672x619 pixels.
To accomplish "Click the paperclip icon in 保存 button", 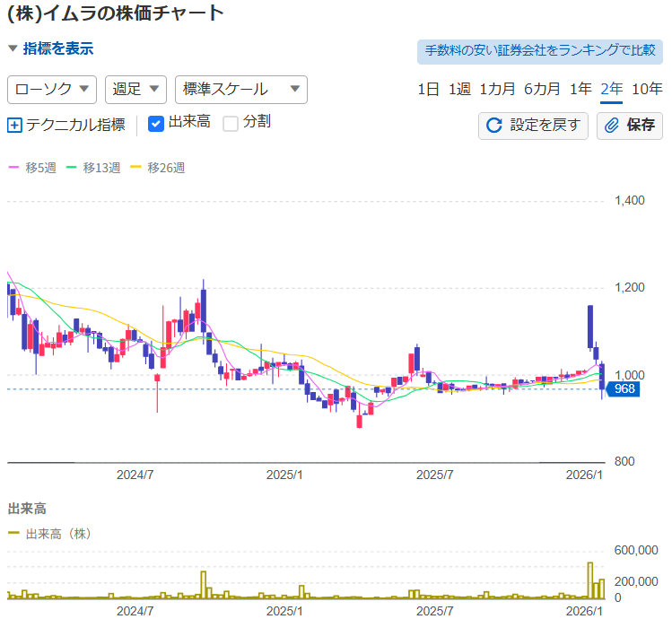I will 612,125.
